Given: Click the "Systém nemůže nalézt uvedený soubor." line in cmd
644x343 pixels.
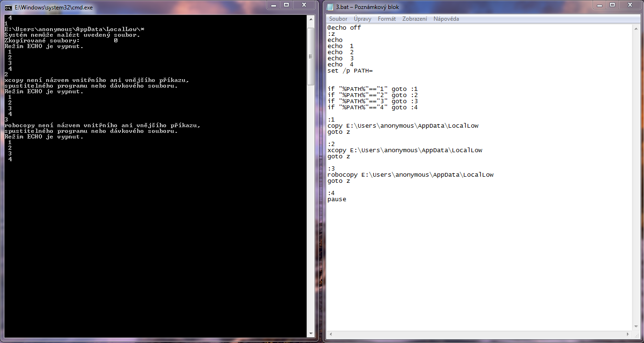Looking at the screenshot, I should (x=72, y=35).
